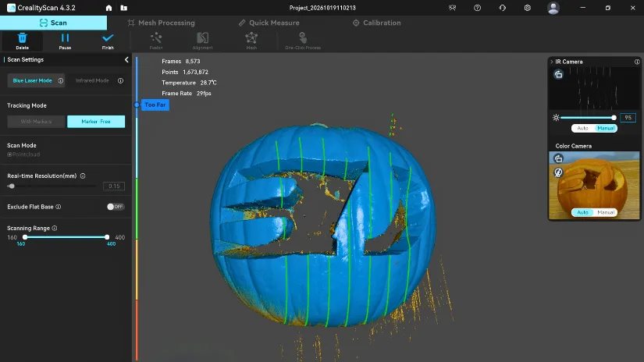Click the icon left of help
644x362 pixels.
pyautogui.click(x=452, y=8)
